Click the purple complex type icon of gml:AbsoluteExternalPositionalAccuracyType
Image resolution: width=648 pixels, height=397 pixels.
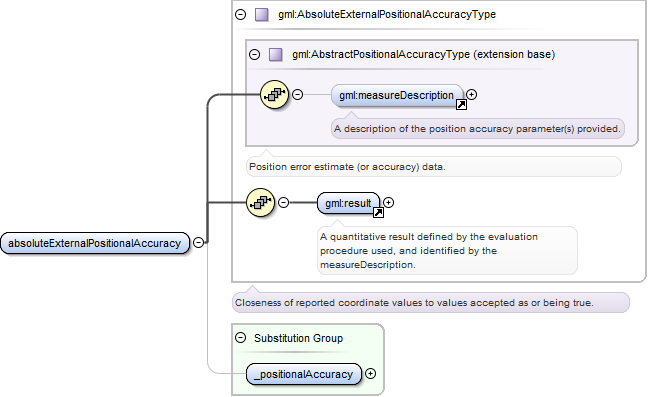tap(262, 14)
